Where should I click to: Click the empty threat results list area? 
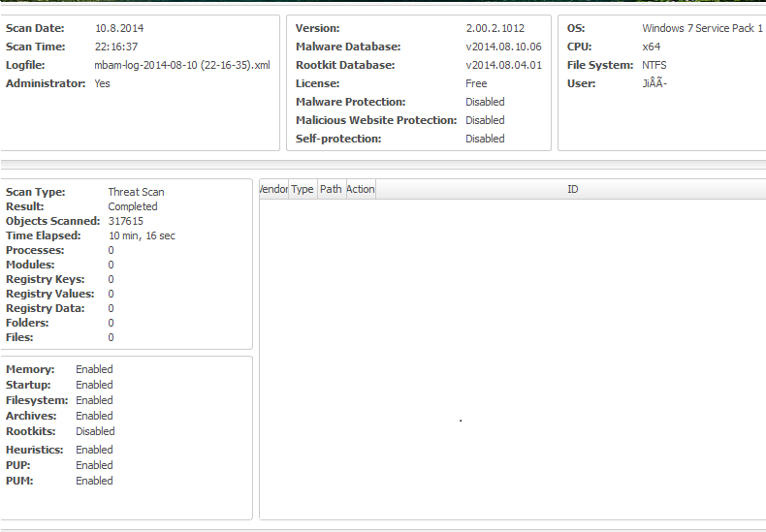pos(512,359)
